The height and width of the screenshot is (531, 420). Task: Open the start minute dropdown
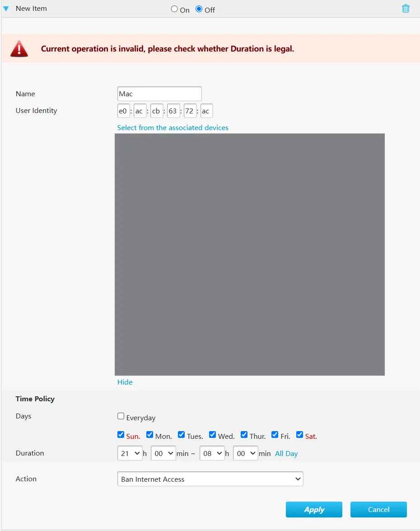[x=163, y=453]
